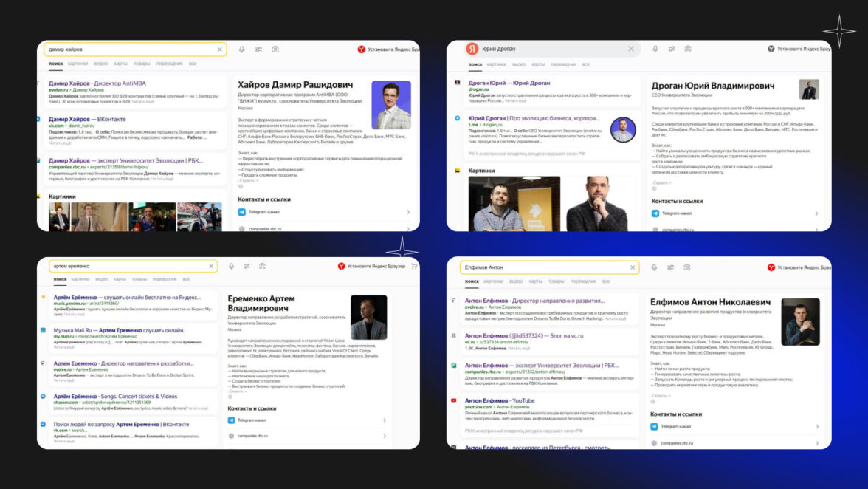Screen dimensions: 868x489
Task: Switch to 'картинки' tab in 'дамир хайров' window
Action: click(x=77, y=64)
